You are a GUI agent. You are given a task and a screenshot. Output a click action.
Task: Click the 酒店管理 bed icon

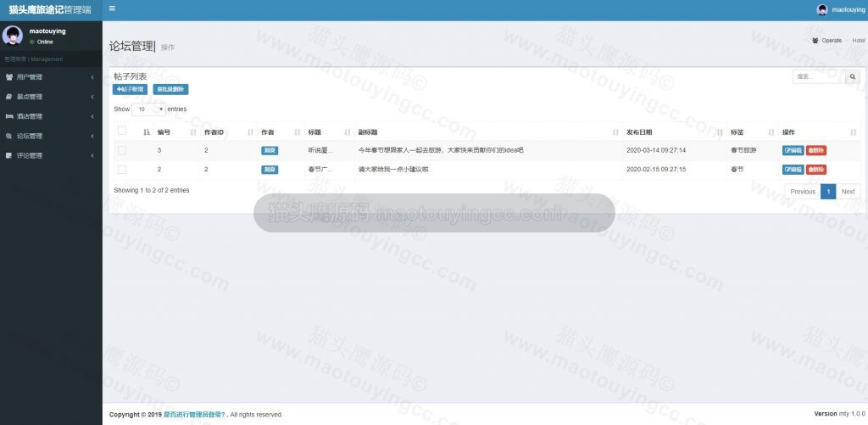(x=8, y=116)
